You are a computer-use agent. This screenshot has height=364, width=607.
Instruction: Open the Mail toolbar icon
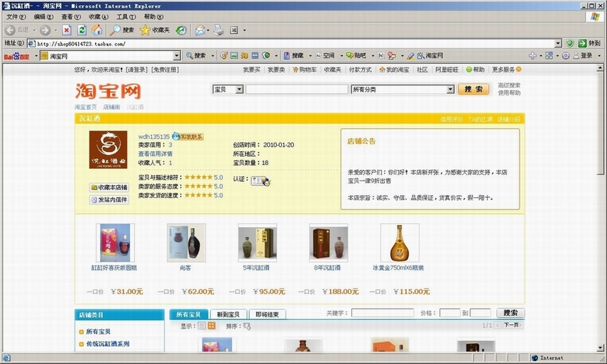(199, 31)
